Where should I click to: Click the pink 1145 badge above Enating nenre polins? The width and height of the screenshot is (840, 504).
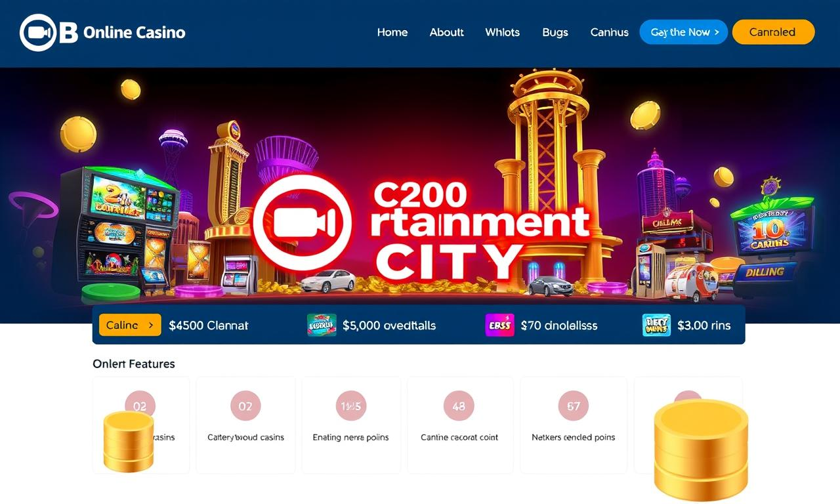[350, 406]
